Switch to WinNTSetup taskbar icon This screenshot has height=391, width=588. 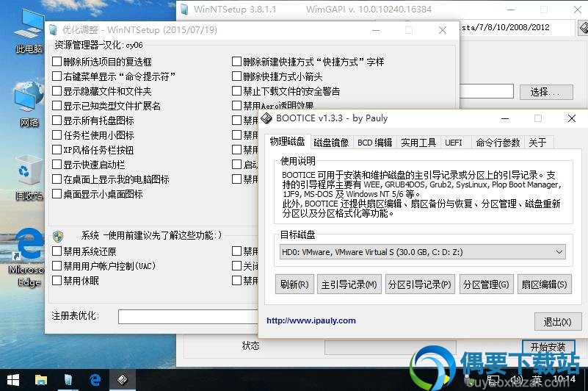68,380
